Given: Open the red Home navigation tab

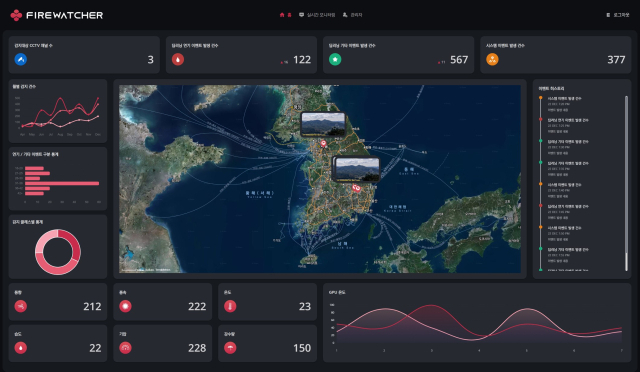Looking at the screenshot, I should 285,15.
